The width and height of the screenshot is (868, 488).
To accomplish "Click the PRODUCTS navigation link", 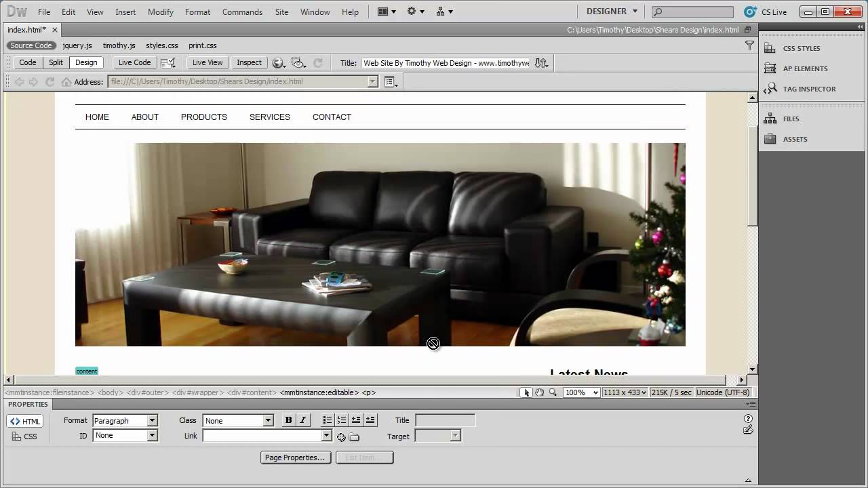I will click(x=204, y=117).
